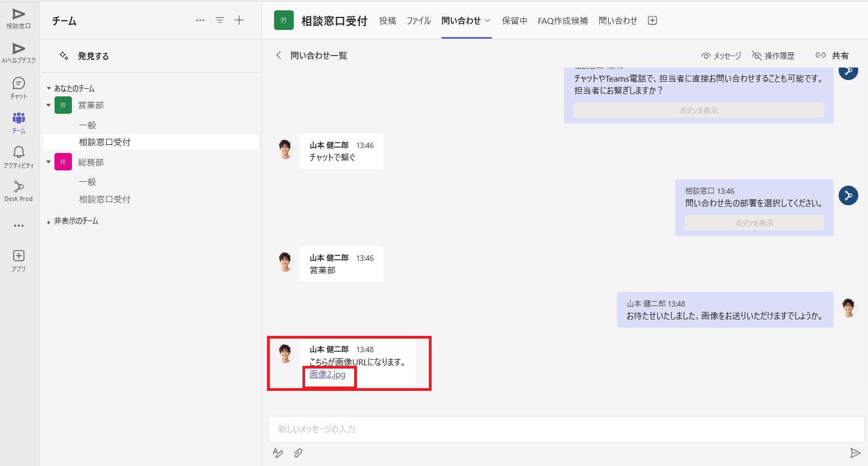This screenshot has height=466, width=868.
Task: Select 相談窓口受付 channel under 営業部
Action: [x=151, y=142]
